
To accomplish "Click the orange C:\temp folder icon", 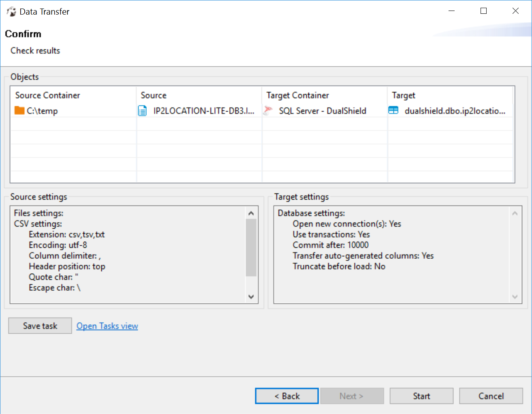I will 19,111.
